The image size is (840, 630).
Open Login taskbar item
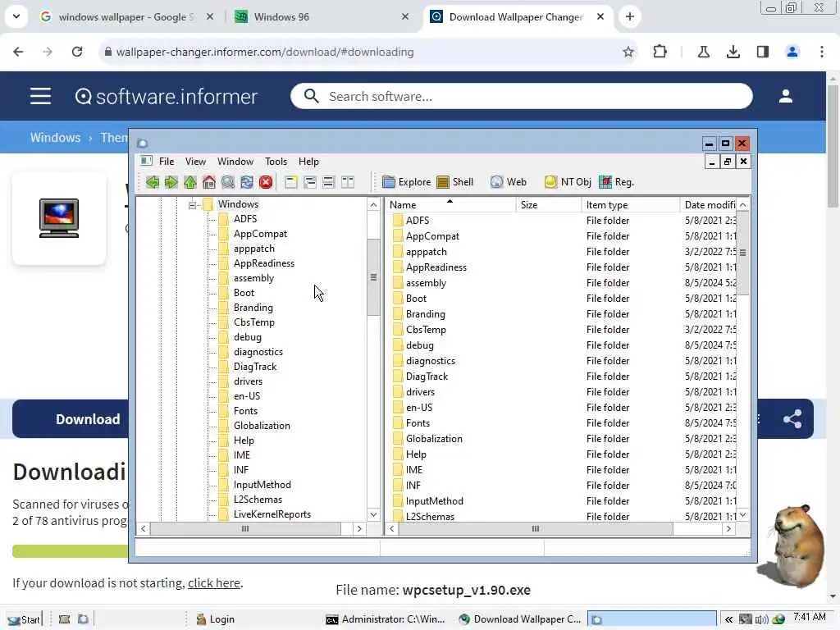pos(216,619)
